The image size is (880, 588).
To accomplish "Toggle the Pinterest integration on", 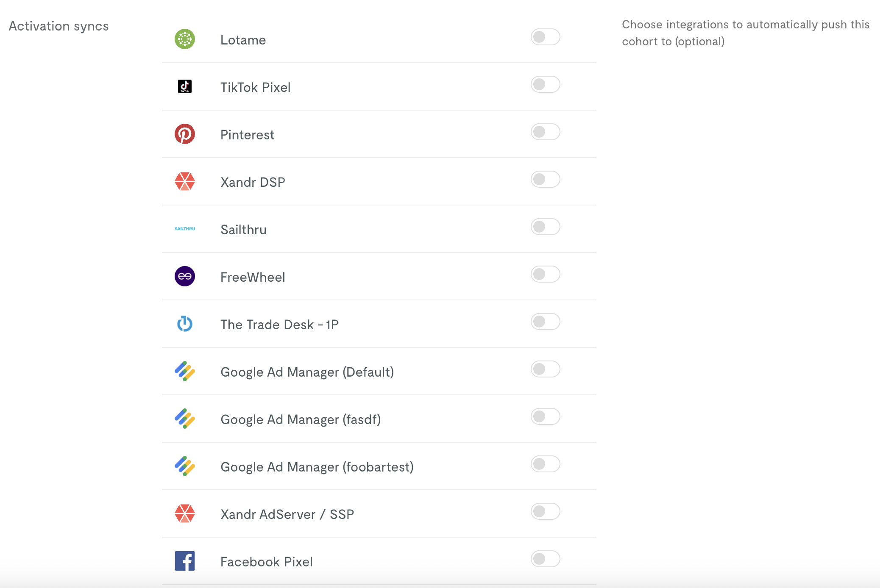I will 546,132.
